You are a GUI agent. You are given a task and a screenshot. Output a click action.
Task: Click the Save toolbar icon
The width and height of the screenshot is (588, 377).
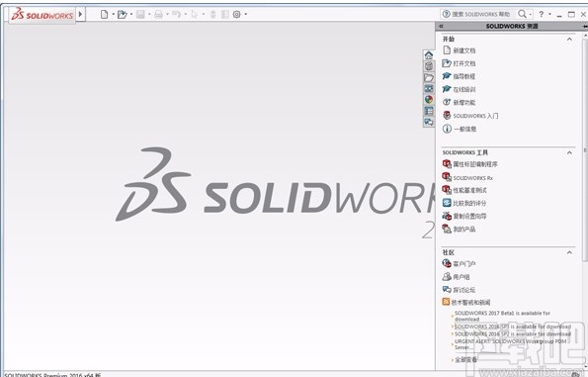pyautogui.click(x=140, y=14)
